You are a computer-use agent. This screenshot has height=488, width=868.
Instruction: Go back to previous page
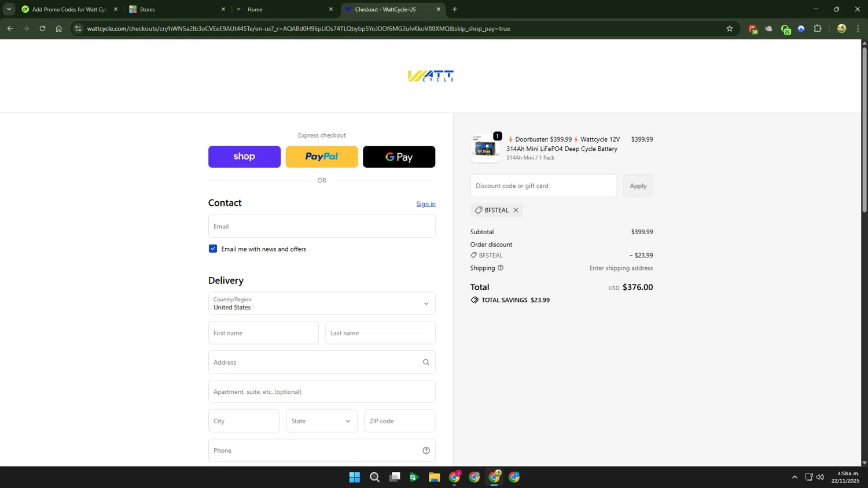point(10,28)
